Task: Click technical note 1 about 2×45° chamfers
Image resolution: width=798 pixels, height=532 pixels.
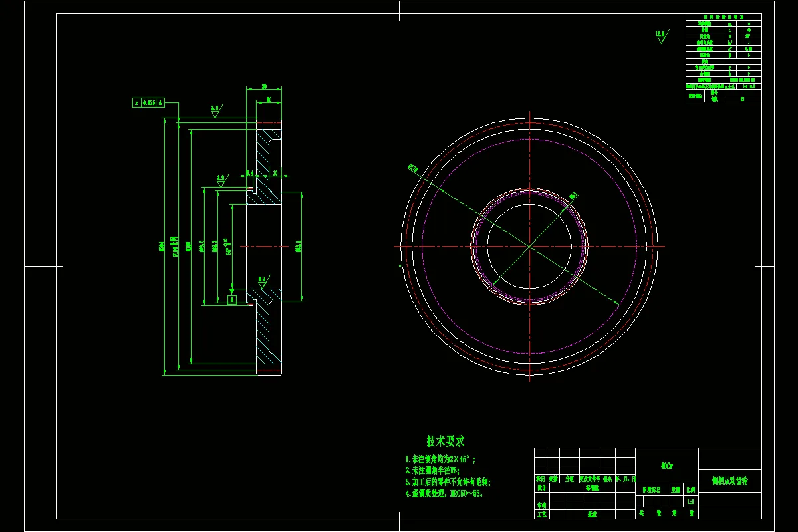Action: pos(440,459)
